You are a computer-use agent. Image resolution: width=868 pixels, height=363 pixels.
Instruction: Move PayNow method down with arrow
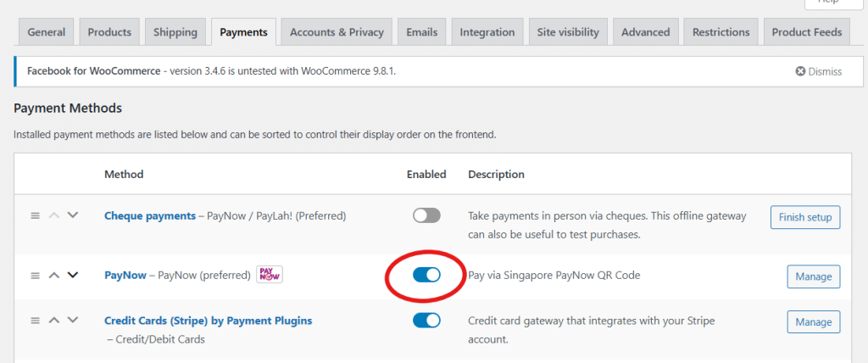click(x=73, y=275)
